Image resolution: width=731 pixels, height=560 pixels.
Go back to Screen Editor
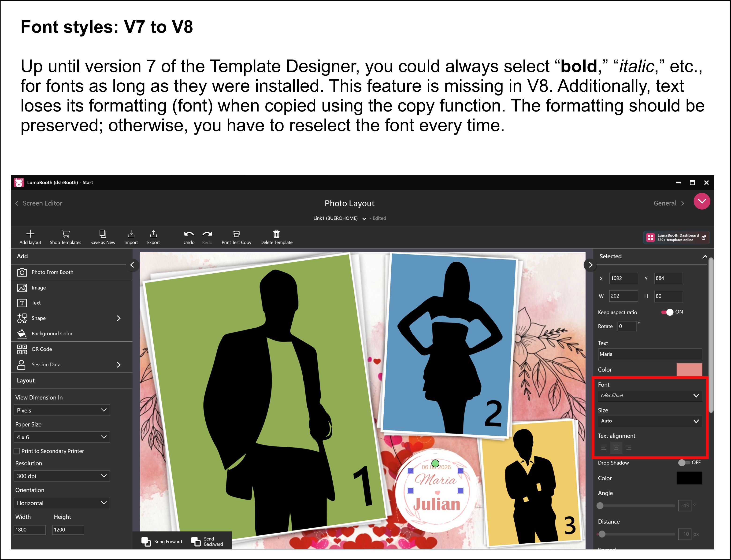[39, 203]
